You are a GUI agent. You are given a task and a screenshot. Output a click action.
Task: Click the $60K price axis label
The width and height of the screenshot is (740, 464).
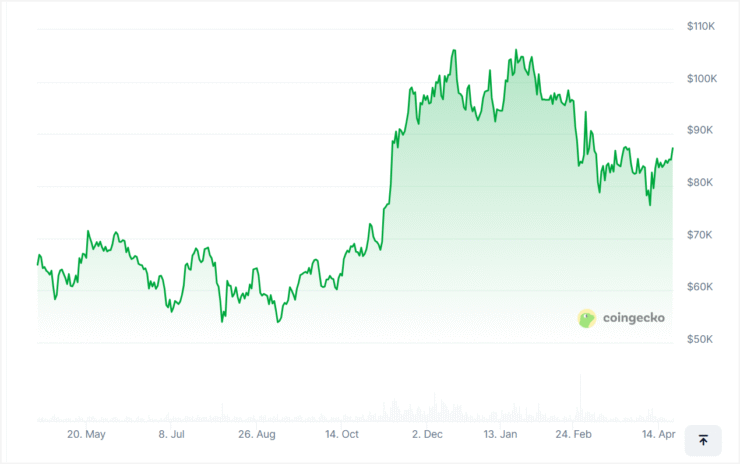coord(700,286)
